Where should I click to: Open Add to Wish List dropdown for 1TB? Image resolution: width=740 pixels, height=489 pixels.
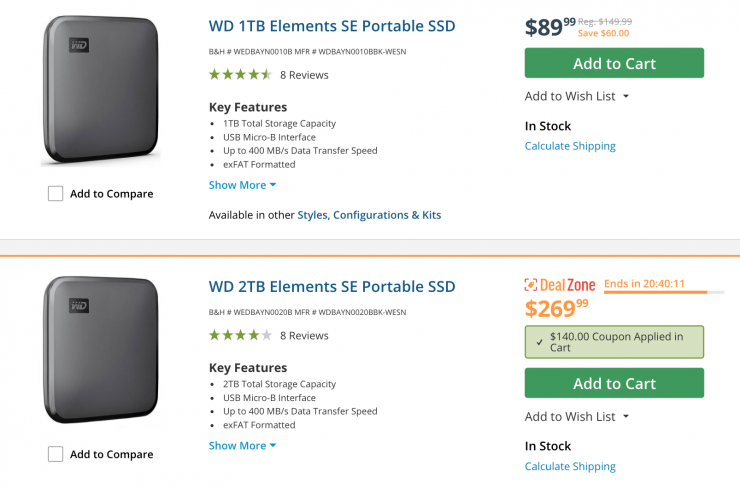577,96
